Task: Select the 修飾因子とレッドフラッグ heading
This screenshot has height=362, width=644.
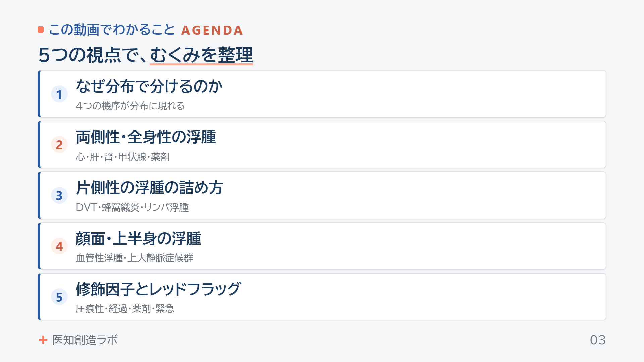Action: click(x=158, y=289)
